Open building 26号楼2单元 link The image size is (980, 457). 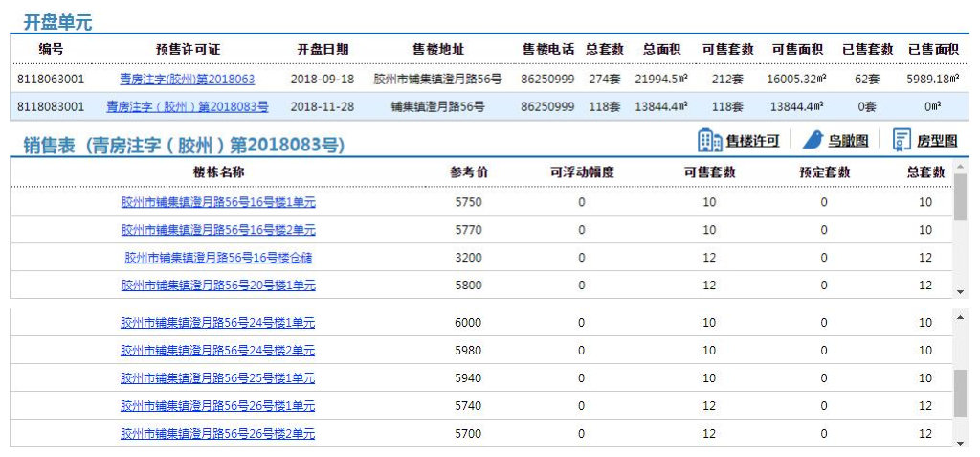pos(218,434)
